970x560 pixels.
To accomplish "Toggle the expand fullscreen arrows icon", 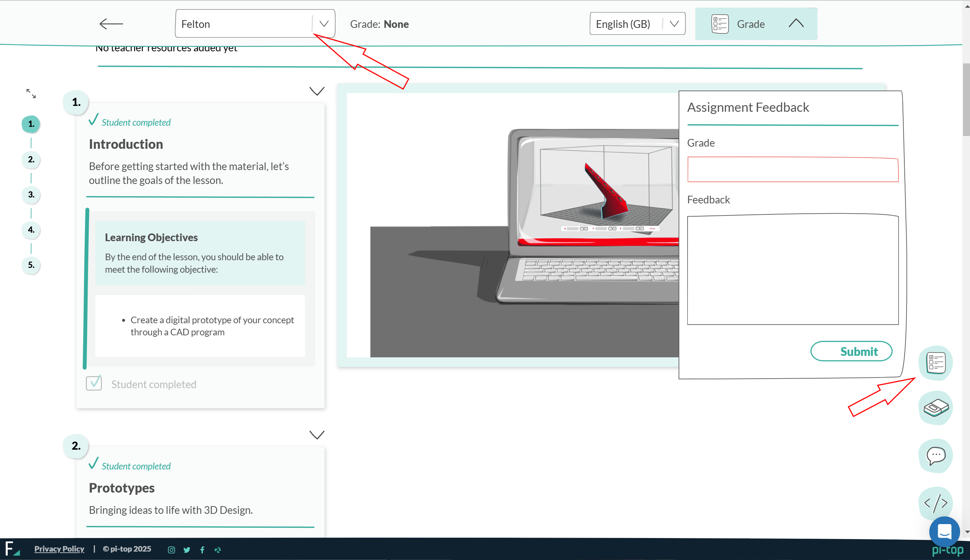I will (31, 93).
